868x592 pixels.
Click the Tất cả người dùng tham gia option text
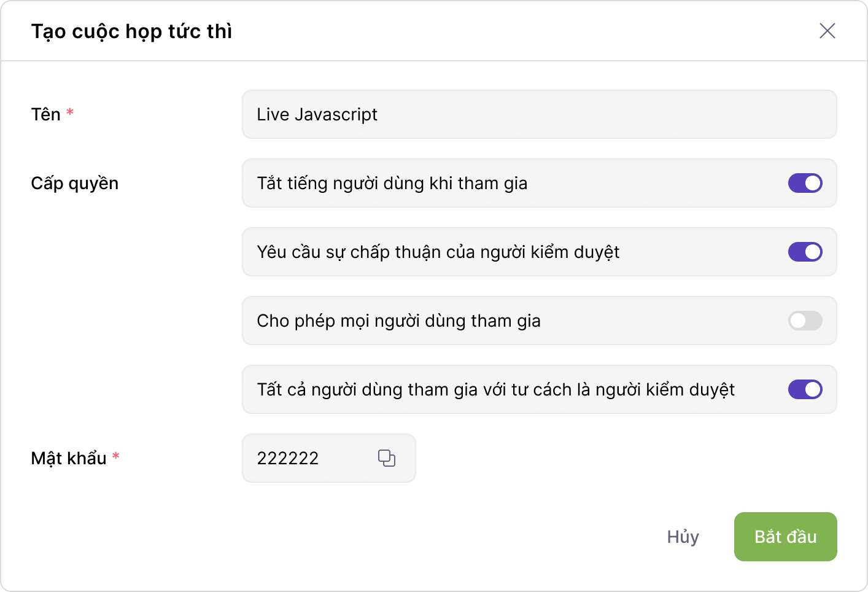[495, 390]
